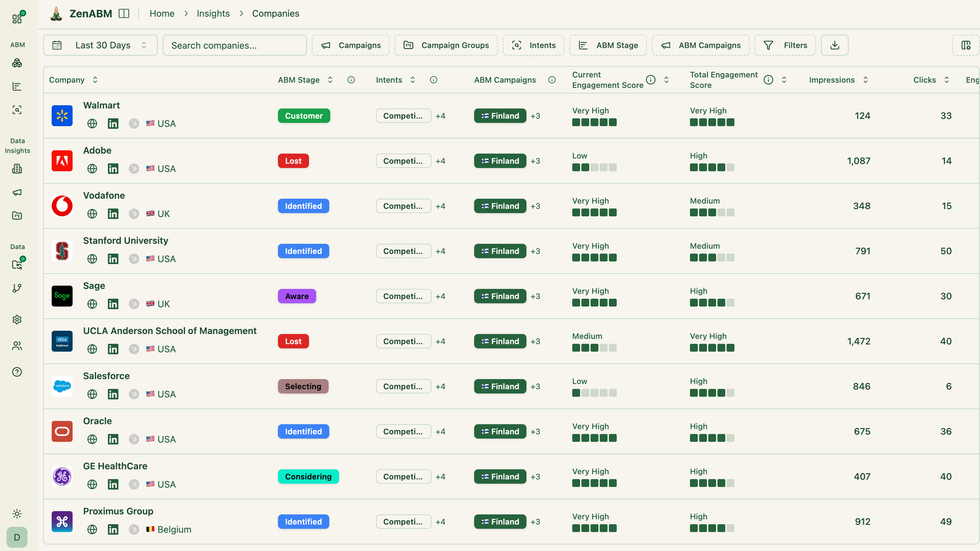Open the Campaigns filter

[x=351, y=45]
